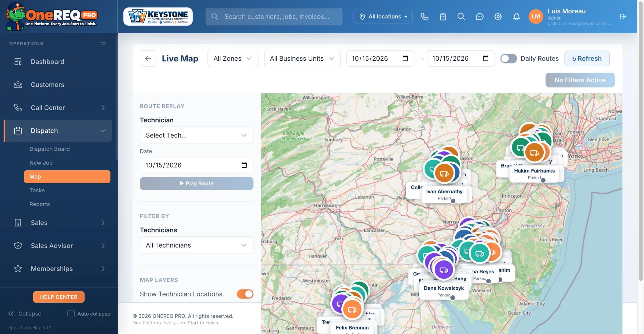
Task: Click No Filters Active button
Action: [x=580, y=80]
